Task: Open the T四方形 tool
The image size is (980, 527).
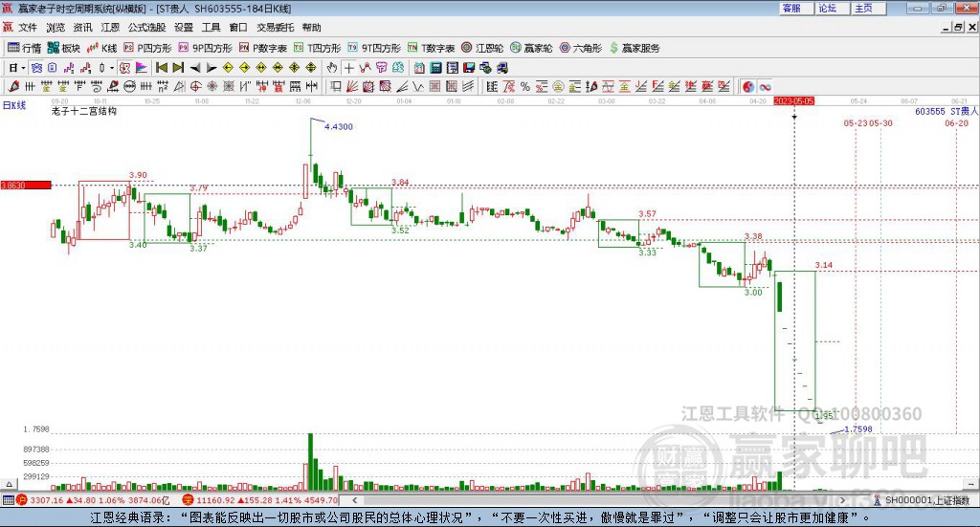Action: (x=318, y=48)
